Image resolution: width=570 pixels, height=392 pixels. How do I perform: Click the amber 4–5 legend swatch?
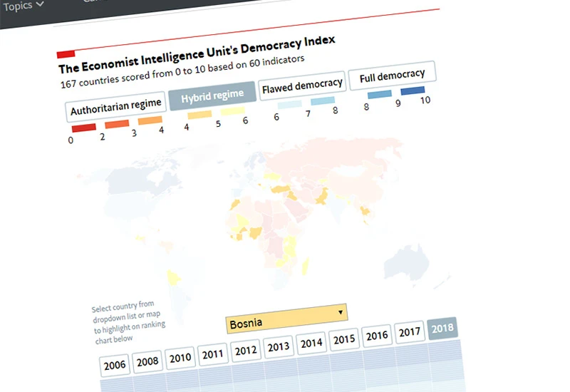pyautogui.click(x=199, y=115)
